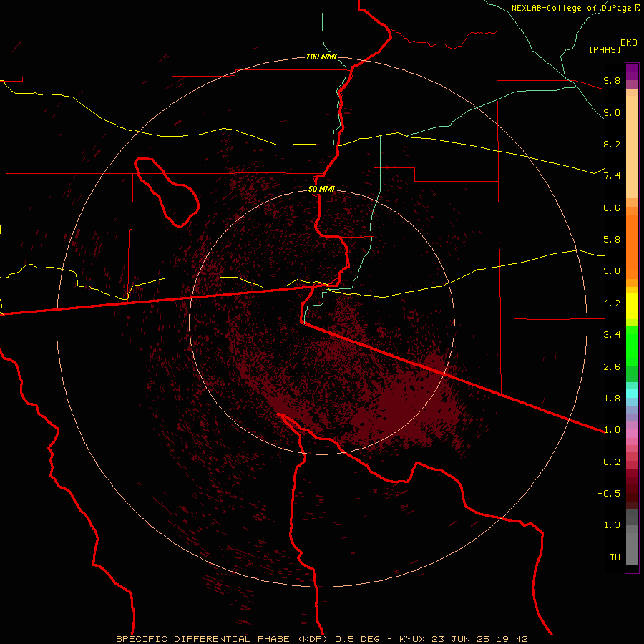644x644 pixels.
Task: Click the 9.8 scale value
Action: click(x=612, y=80)
